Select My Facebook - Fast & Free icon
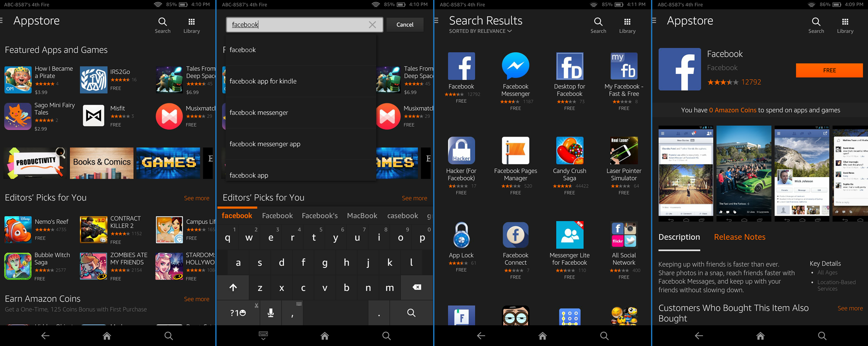The width and height of the screenshot is (868, 346). coord(624,66)
